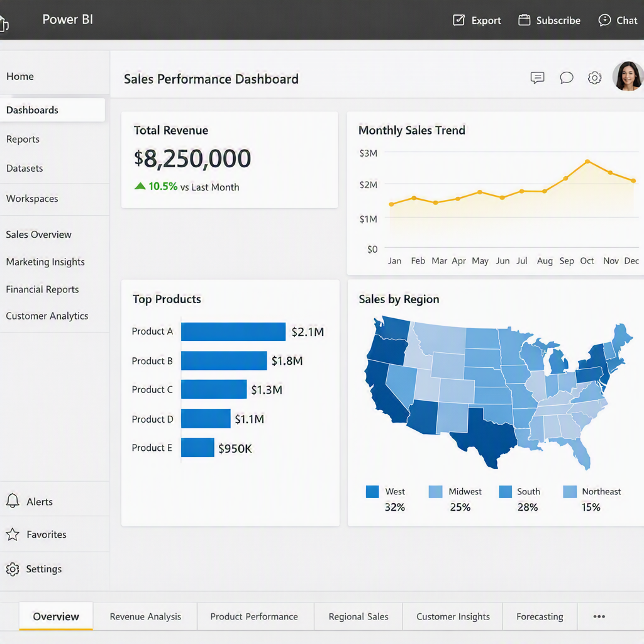Open the Customer Analytics link
Viewport: 644px width, 644px height.
[47, 316]
